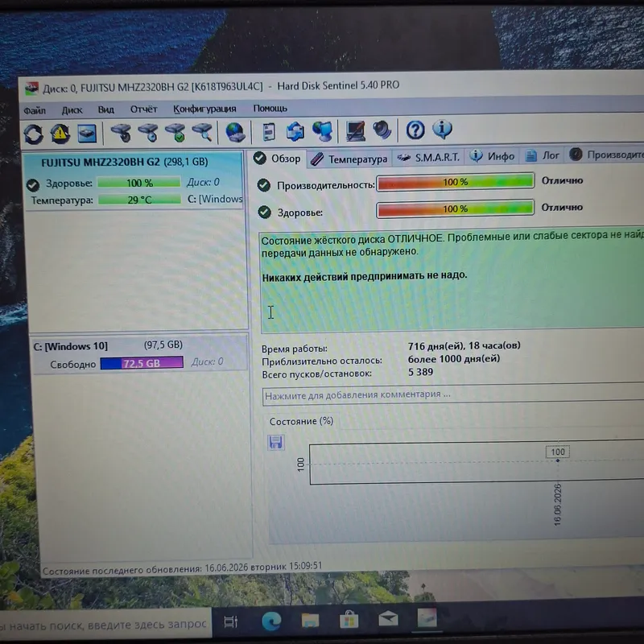This screenshot has height=644, width=644.
Task: Switch to the Инфо tab
Action: [492, 156]
